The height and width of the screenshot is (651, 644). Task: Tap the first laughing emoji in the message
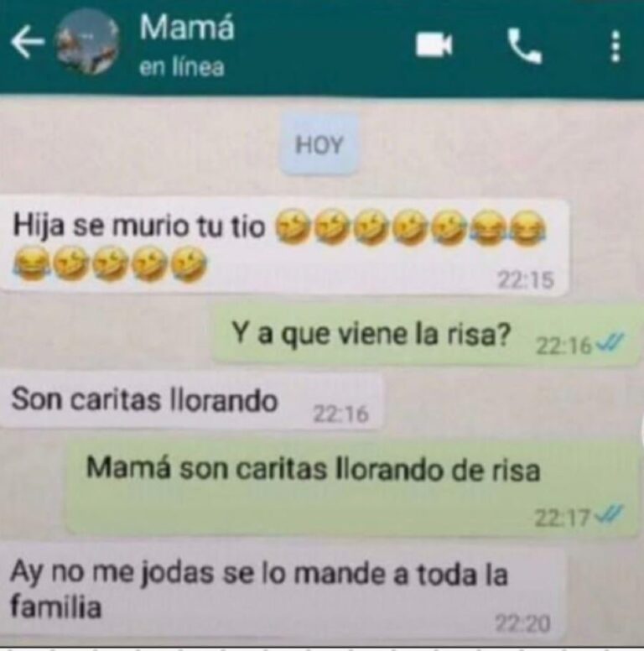292,227
